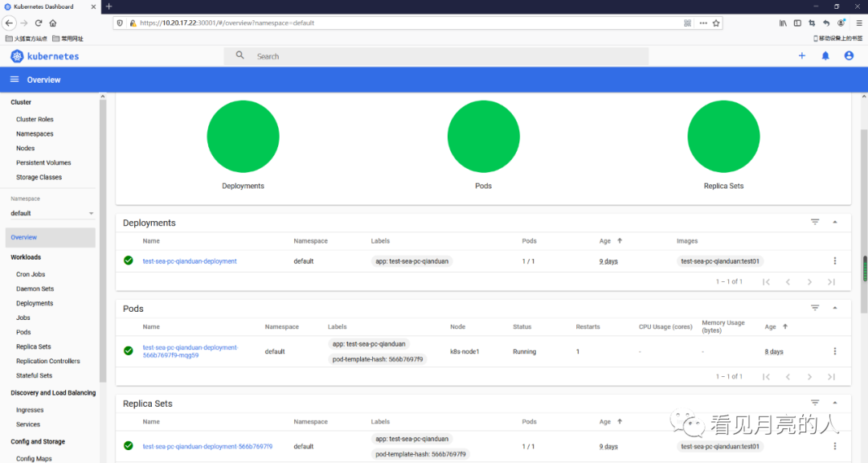The height and width of the screenshot is (463, 868).
Task: Open the default namespace dropdown
Action: 52,213
